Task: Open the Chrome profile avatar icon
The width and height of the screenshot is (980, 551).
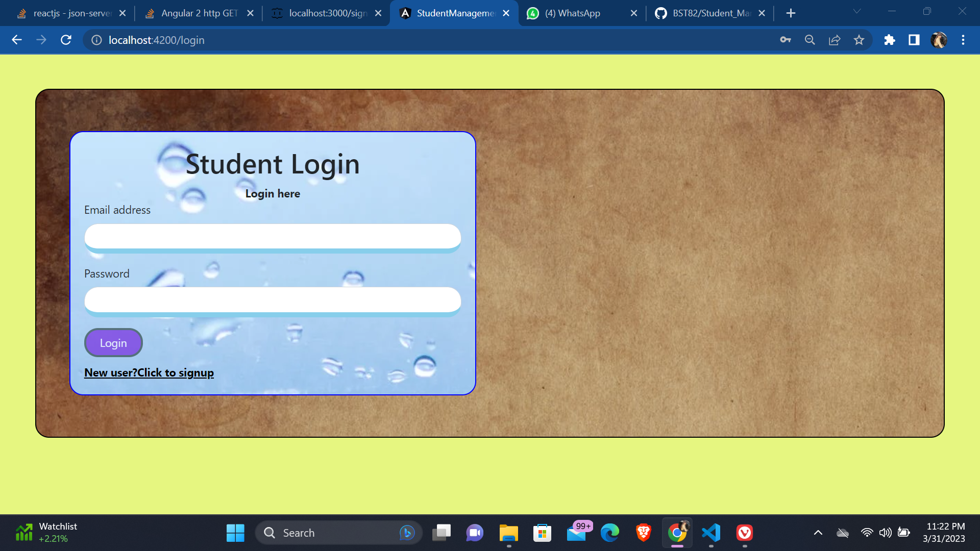Action: [939, 40]
